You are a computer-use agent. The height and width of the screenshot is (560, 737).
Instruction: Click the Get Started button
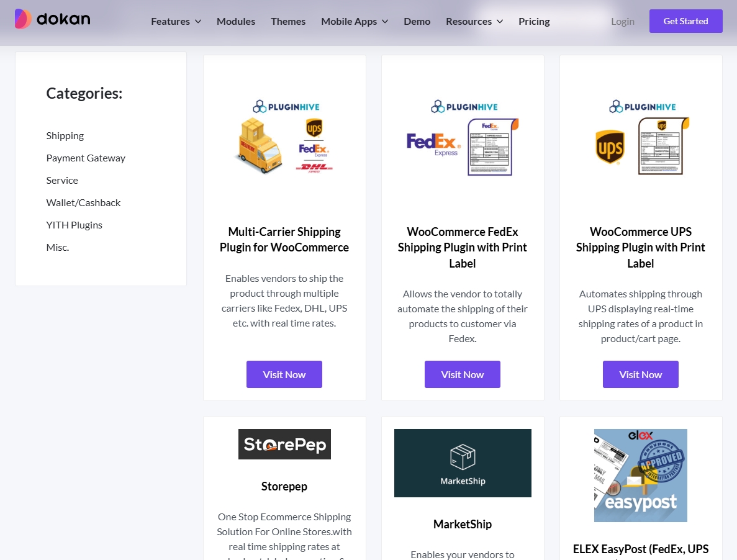pos(685,21)
